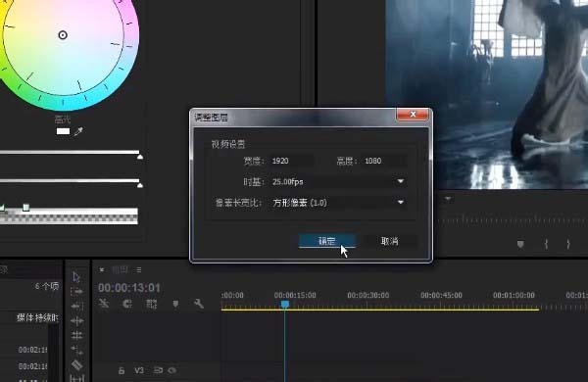Select the Selection arrow tool
Viewport: 588px width, 382px height.
[76, 277]
